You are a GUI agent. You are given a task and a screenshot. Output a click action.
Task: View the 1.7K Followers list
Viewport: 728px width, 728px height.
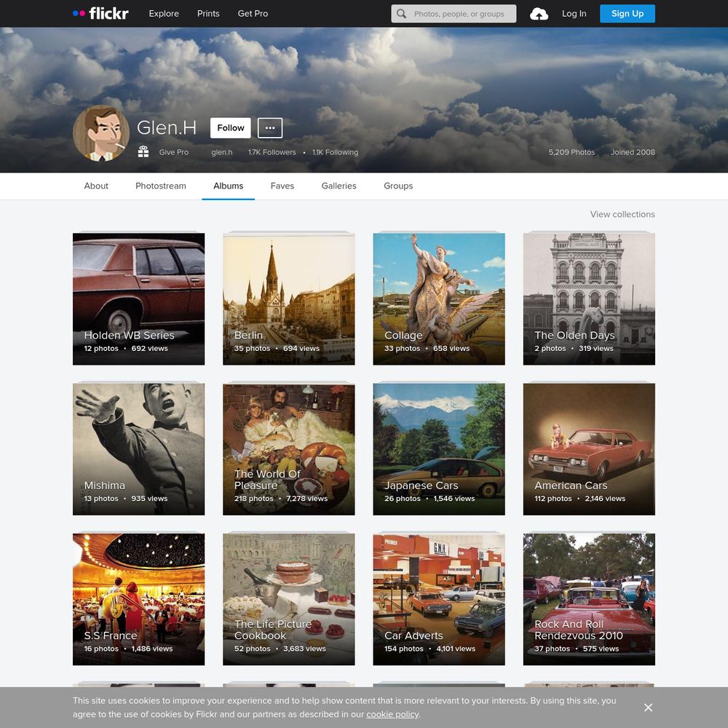272,152
